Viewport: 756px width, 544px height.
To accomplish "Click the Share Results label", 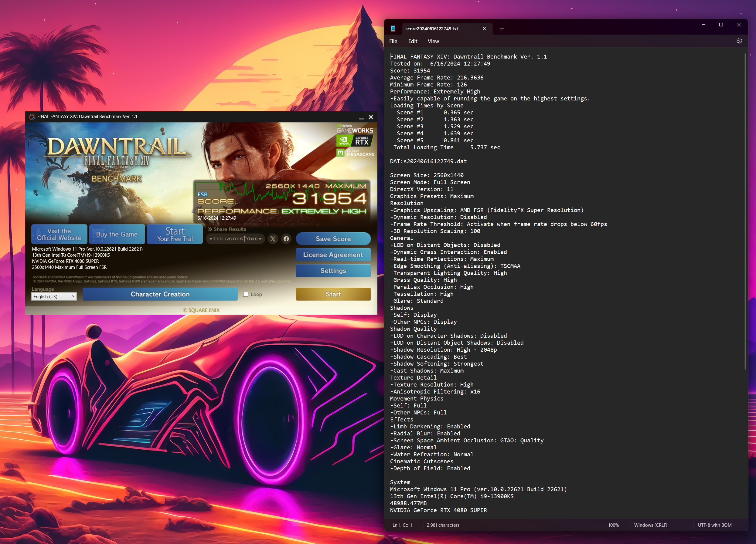I will (227, 229).
